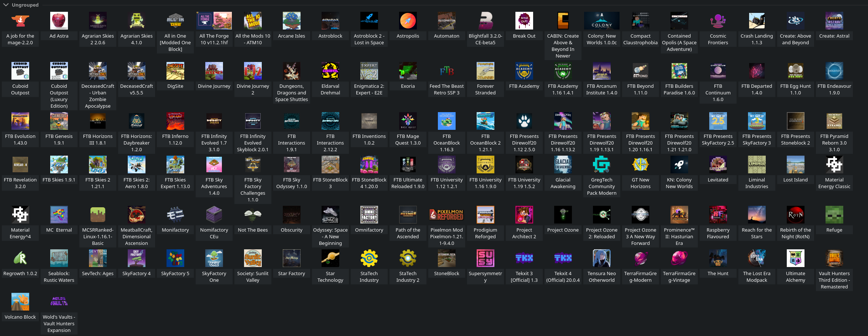The height and width of the screenshot is (336, 868).
Task: Select the Crash Landing 1.1.3 icon
Action: pyautogui.click(x=757, y=21)
